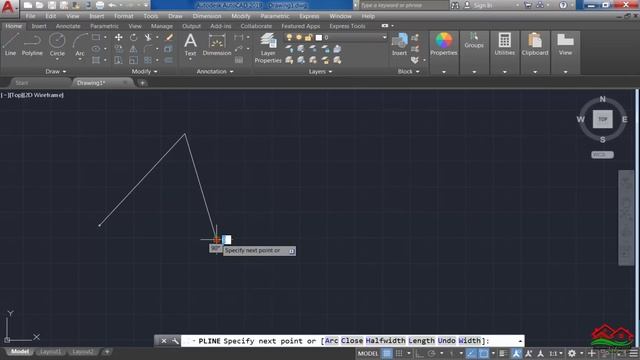This screenshot has height=360, width=640.
Task: Click the MODEL status bar button
Action: pyautogui.click(x=368, y=353)
